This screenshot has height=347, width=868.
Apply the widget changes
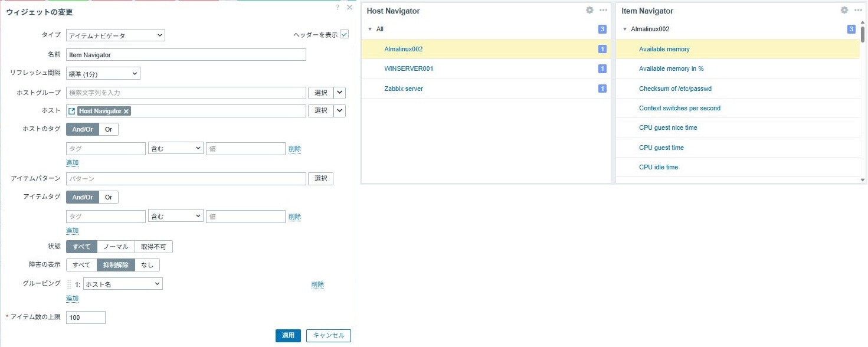pyautogui.click(x=288, y=335)
